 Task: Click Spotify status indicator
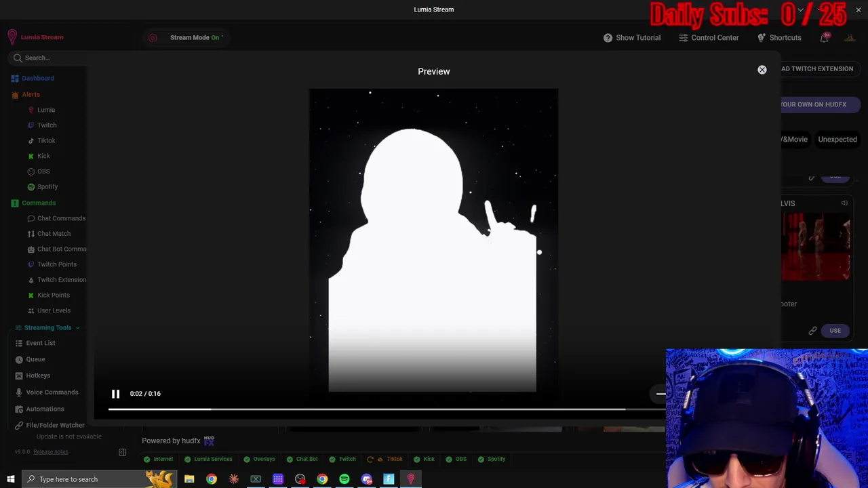491,460
